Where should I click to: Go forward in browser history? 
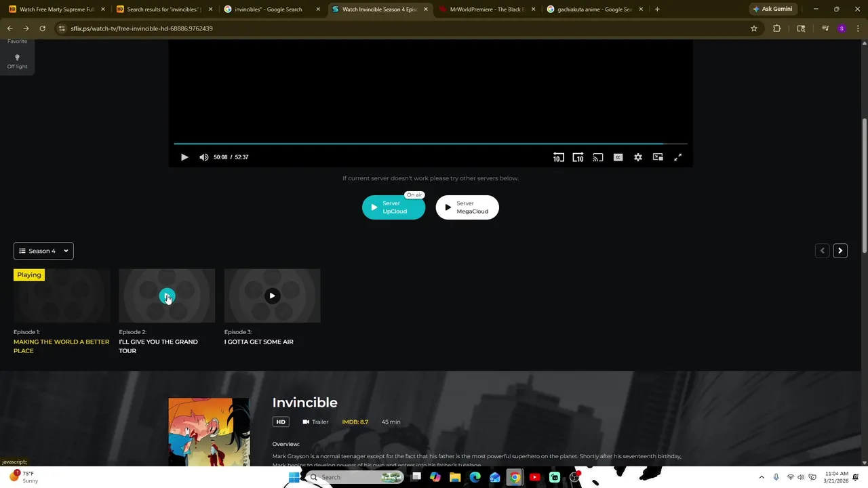(x=26, y=28)
